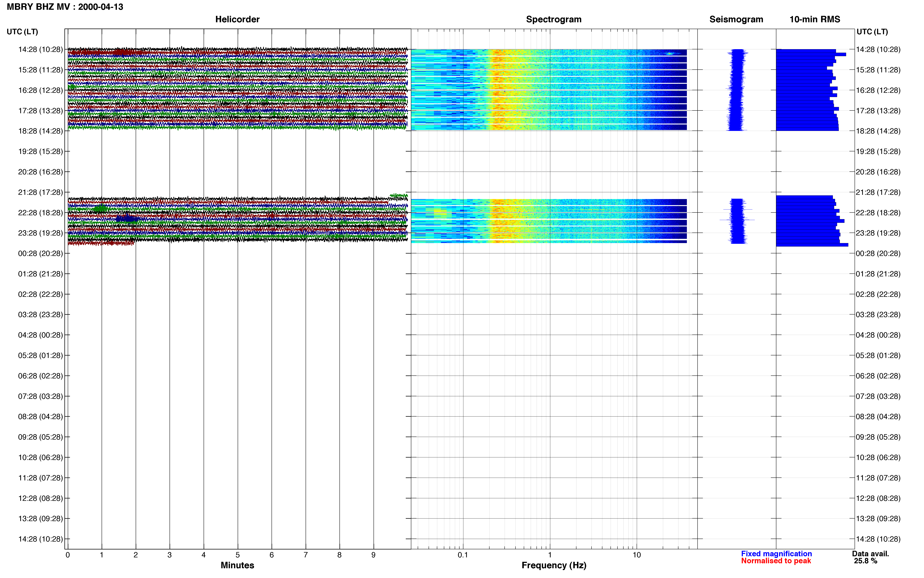Screen dimensions: 924x578
Task: Click the helicorder minutes tick '9'
Action: click(x=373, y=555)
